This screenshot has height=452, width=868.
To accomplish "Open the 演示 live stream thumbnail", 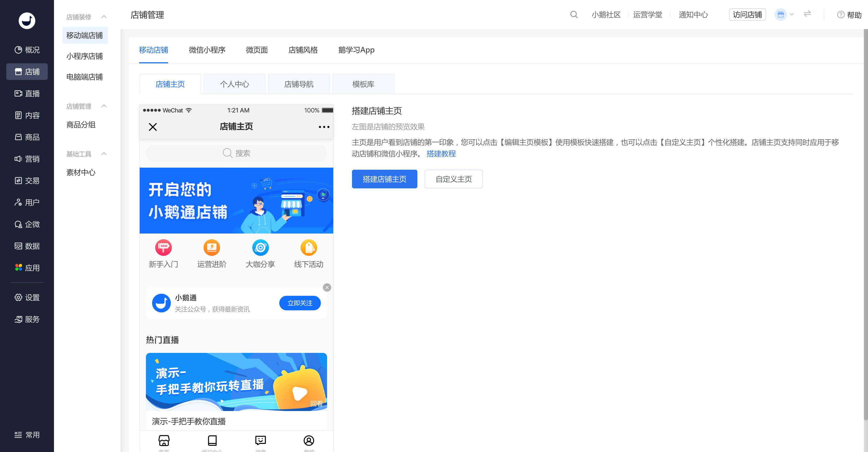I will click(x=236, y=382).
